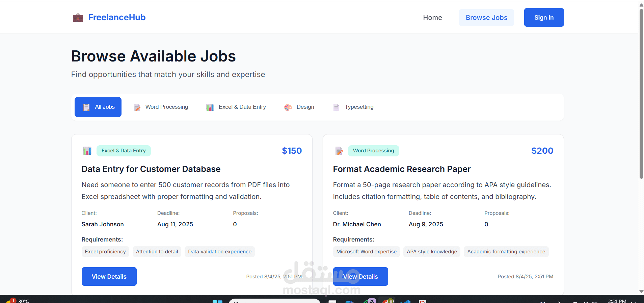The height and width of the screenshot is (303, 644).
Task: Show Typesetting jobs category
Action: coord(353,107)
